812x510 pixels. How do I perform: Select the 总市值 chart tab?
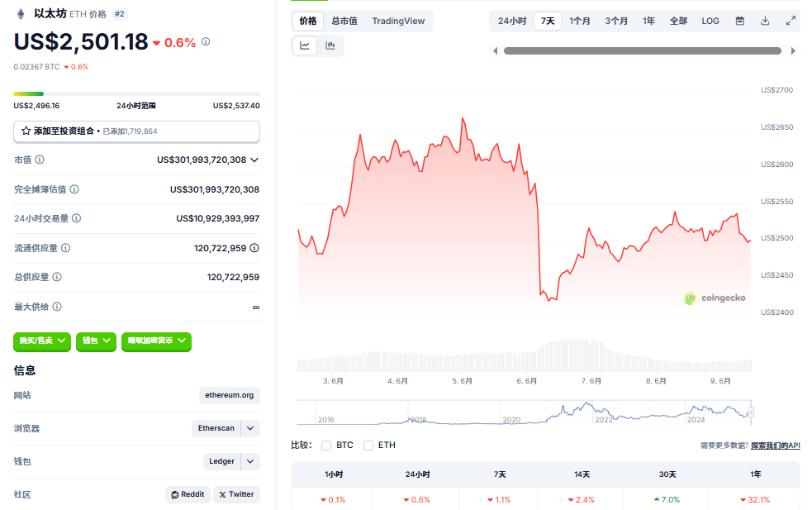(344, 21)
